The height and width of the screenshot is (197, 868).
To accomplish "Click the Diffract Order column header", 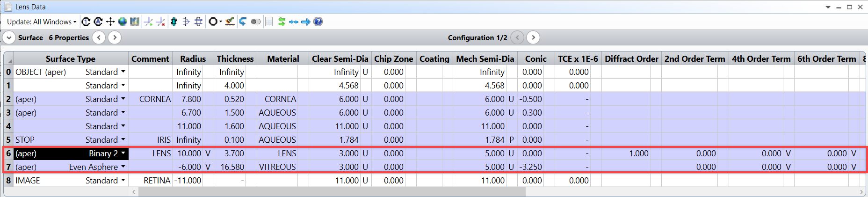I will coord(631,58).
